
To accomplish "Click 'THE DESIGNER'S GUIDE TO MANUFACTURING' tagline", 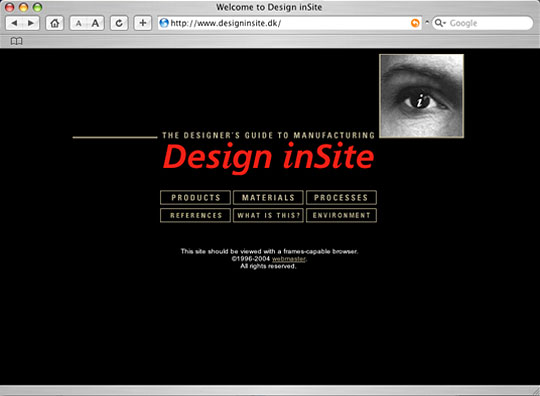I will [268, 135].
